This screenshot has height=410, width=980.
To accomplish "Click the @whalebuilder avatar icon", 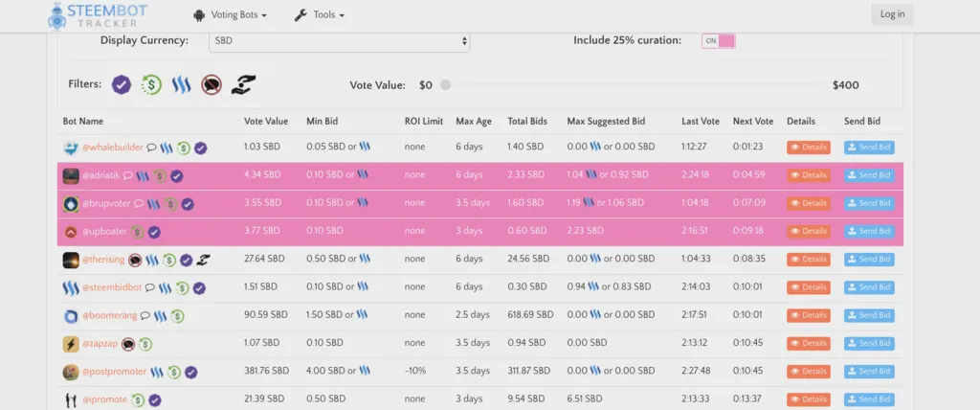I will (x=71, y=148).
